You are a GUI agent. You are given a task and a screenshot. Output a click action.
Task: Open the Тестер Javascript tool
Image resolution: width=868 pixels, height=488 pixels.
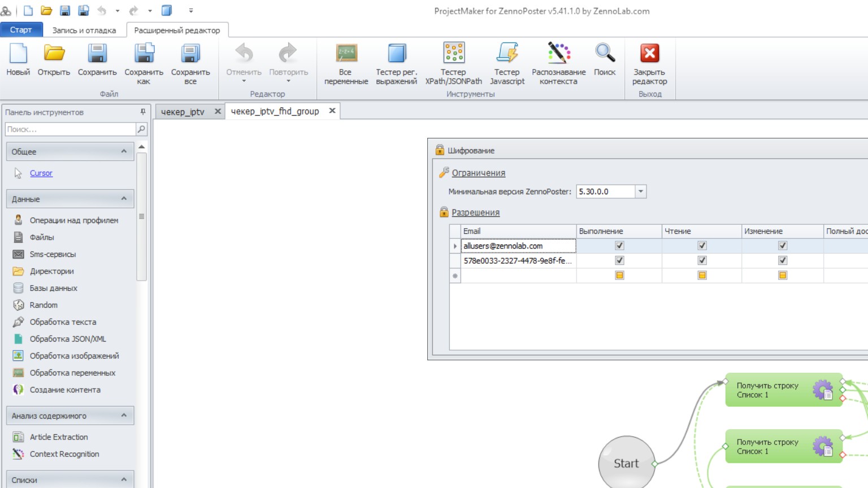pos(507,64)
